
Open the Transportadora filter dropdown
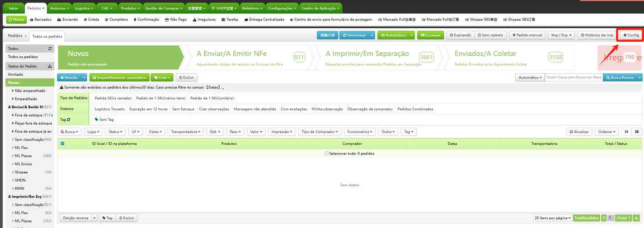click(186, 132)
